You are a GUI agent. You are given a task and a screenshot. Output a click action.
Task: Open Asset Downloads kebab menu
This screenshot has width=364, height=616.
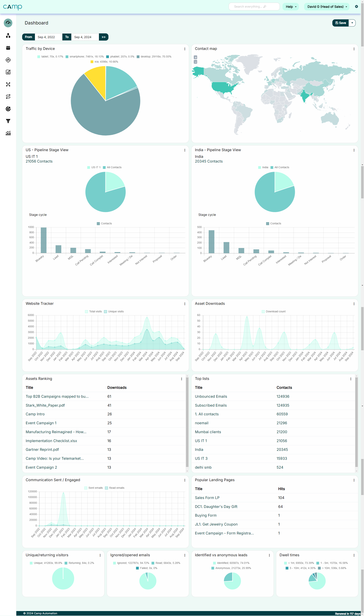354,304
